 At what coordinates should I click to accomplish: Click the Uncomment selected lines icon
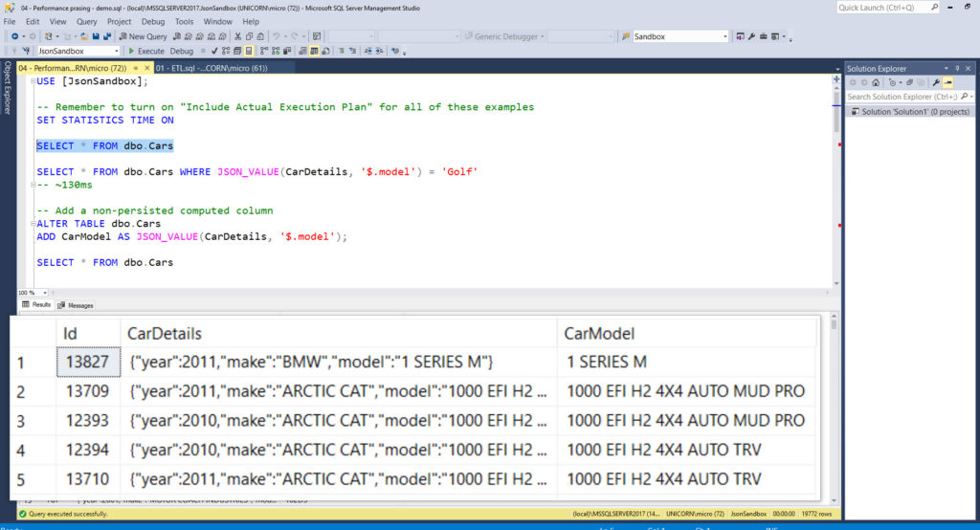click(352, 52)
